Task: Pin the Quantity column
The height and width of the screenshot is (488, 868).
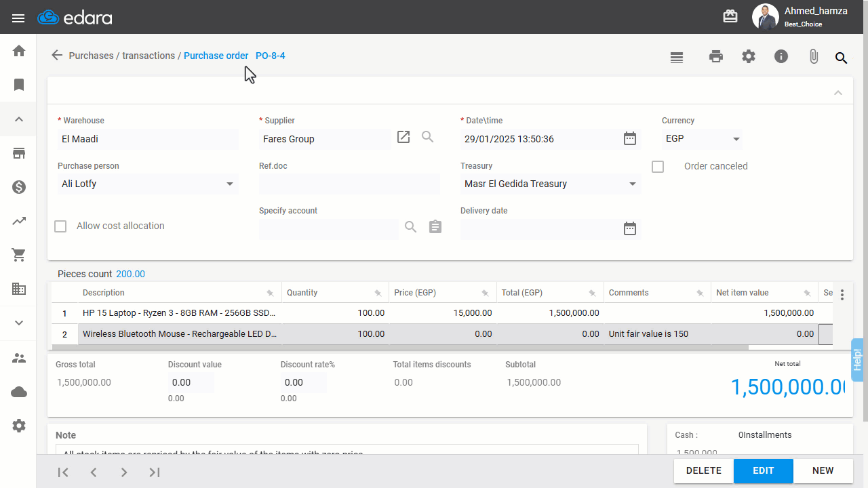Action: click(x=378, y=293)
